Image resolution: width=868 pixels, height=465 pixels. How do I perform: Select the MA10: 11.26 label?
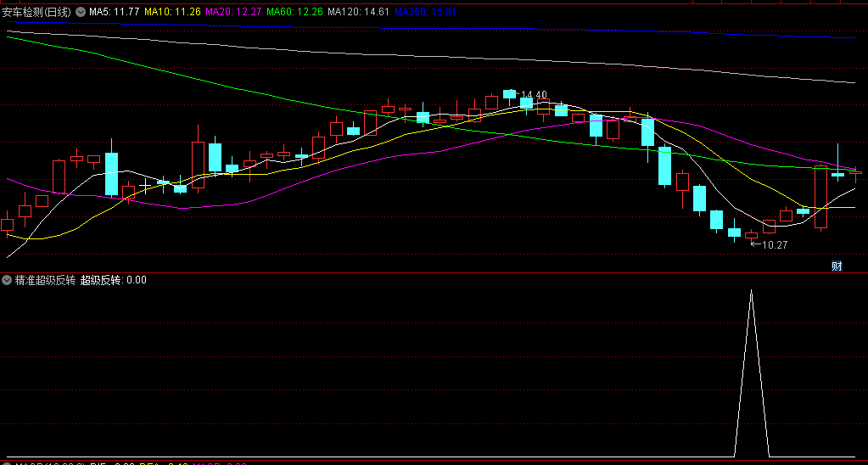pos(172,12)
